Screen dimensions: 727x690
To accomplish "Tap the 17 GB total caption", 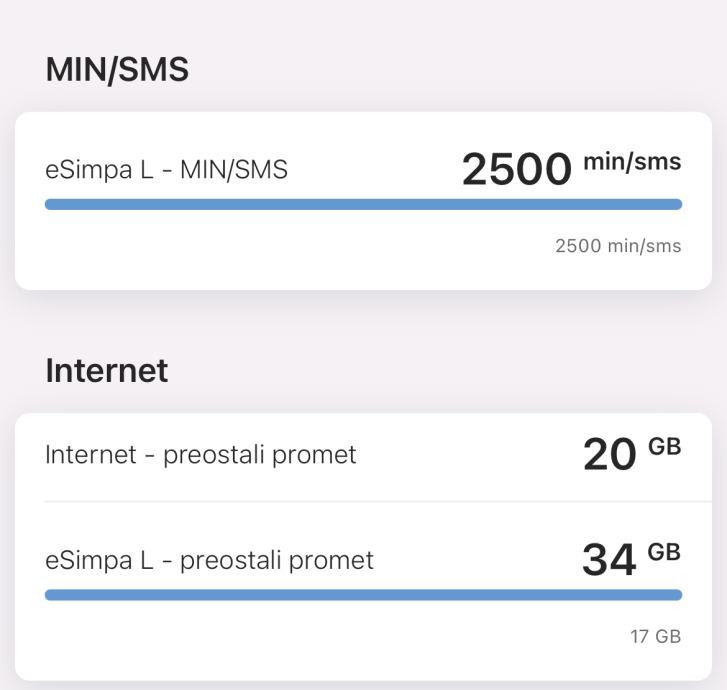I will click(x=655, y=636).
